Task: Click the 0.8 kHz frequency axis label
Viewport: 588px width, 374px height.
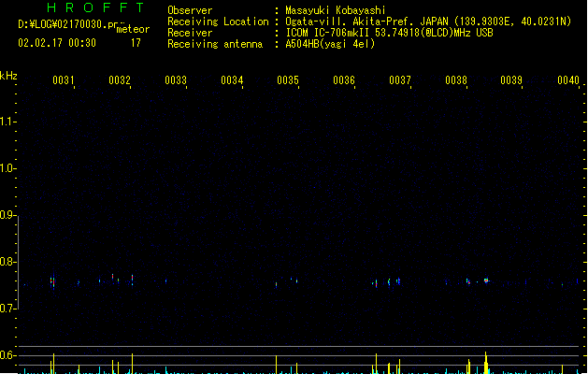Action: (x=7, y=262)
